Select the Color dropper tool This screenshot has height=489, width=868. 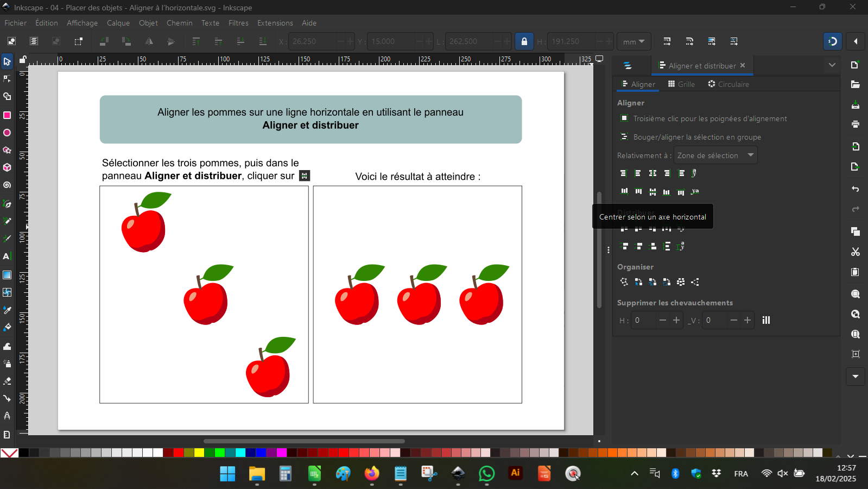7,310
